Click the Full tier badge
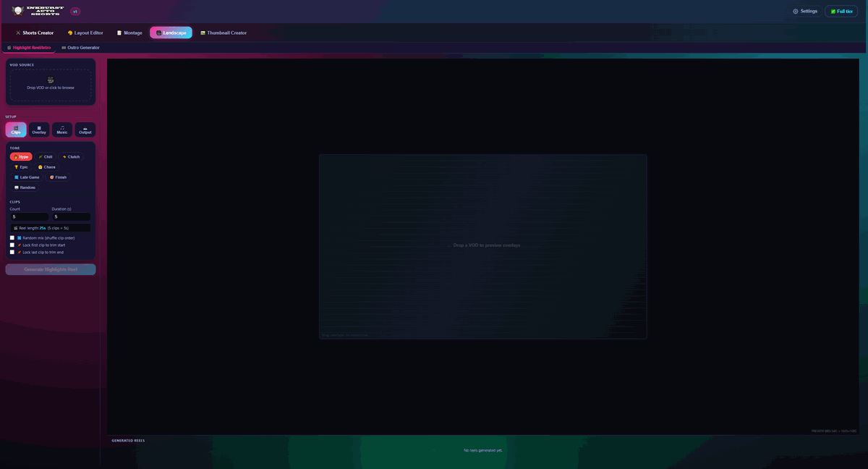868x469 pixels. click(x=841, y=12)
